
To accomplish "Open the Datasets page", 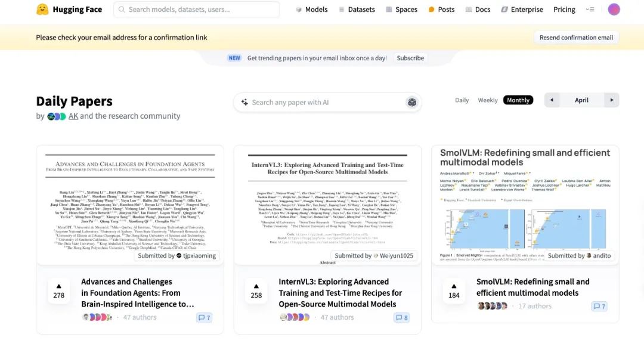I will [x=357, y=10].
